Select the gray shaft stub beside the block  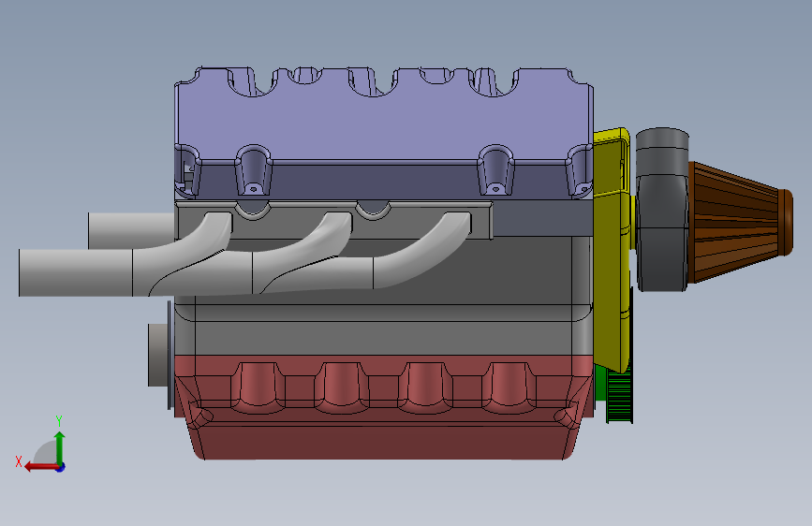158,355
